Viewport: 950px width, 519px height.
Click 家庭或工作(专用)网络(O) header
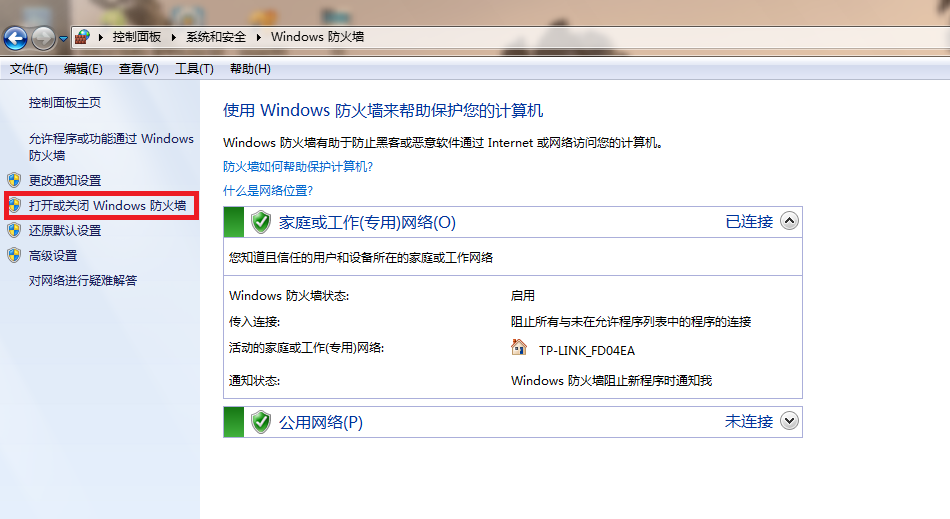(x=367, y=222)
